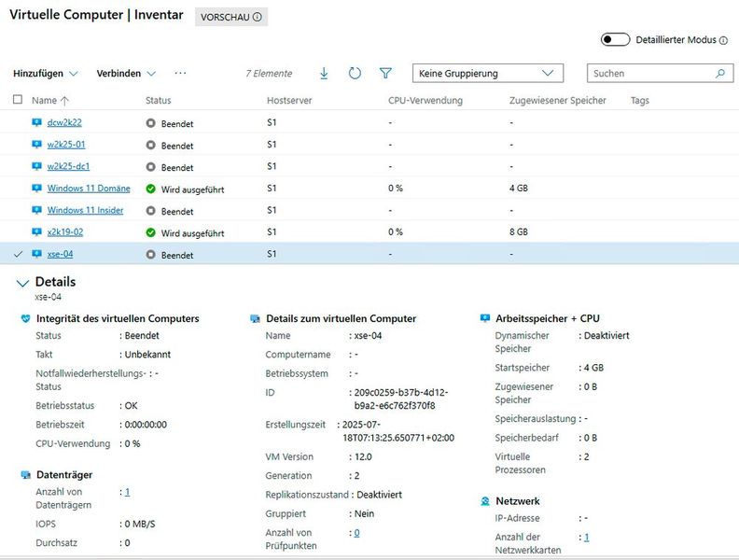
Task: Click the 8 GB memory cell
Action: (x=519, y=231)
